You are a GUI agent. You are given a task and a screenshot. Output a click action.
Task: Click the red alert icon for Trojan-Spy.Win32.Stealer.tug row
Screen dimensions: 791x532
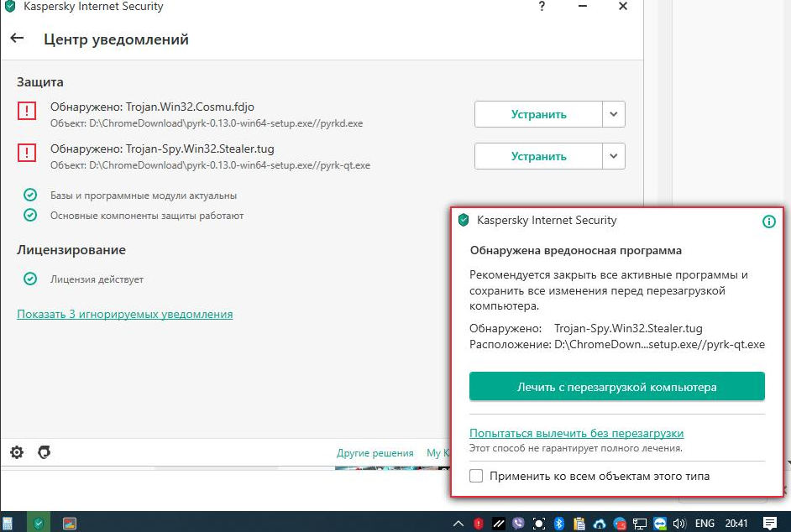pyautogui.click(x=27, y=153)
